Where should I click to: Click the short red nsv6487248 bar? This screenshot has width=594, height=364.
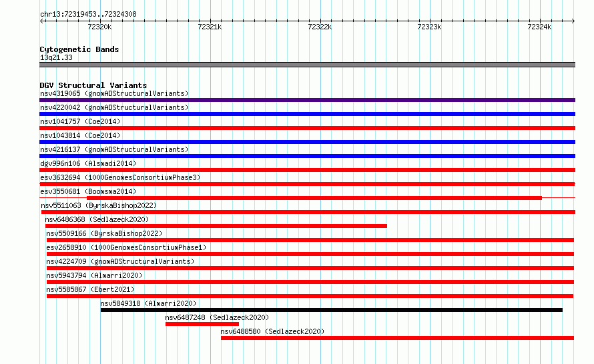(x=202, y=324)
